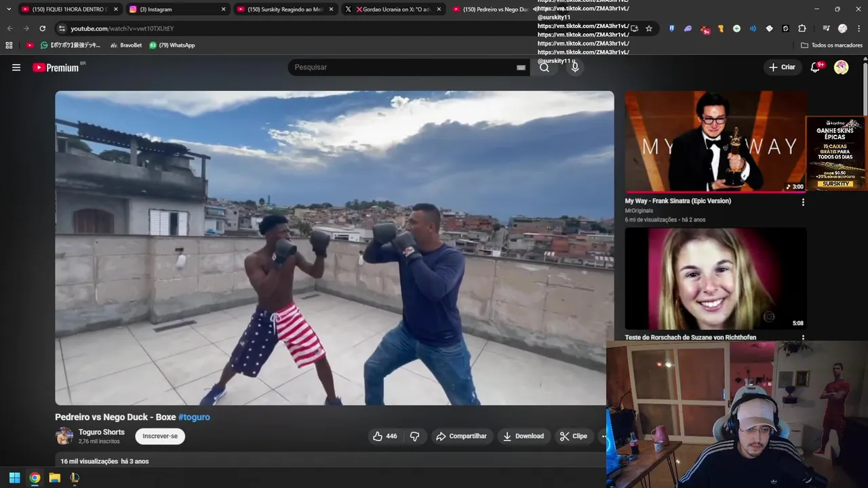868x488 pixels.
Task: Open the #toguro hashtag link
Action: pyautogui.click(x=194, y=417)
